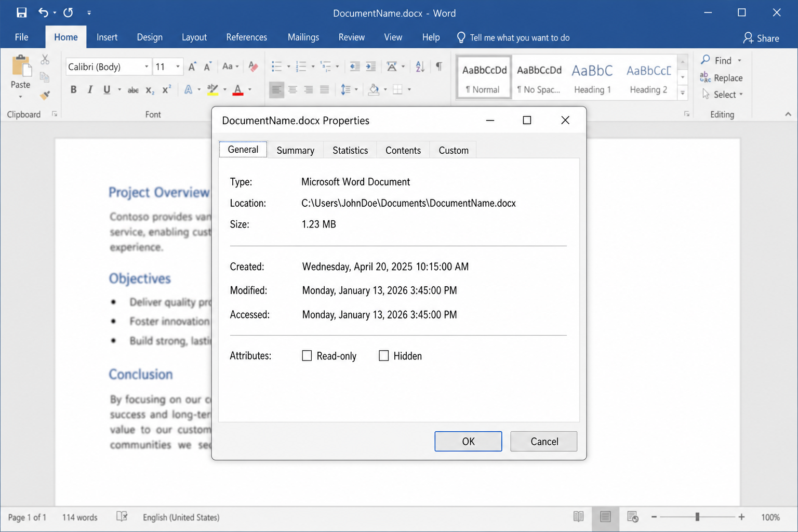Open the proofing spell check status icon
Viewport: 798px width, 532px height.
[x=122, y=516]
